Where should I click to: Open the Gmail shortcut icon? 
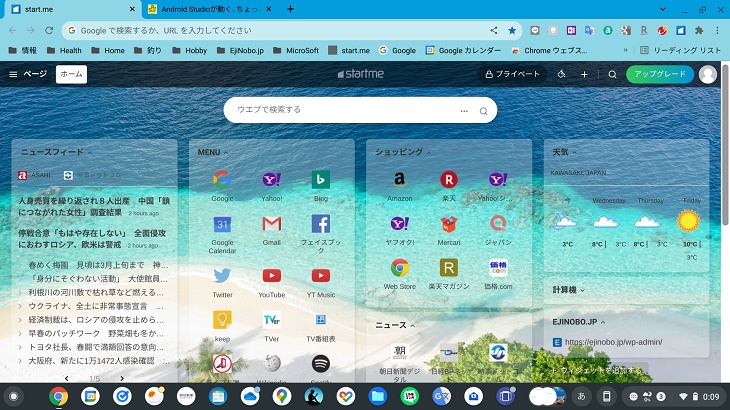(271, 224)
